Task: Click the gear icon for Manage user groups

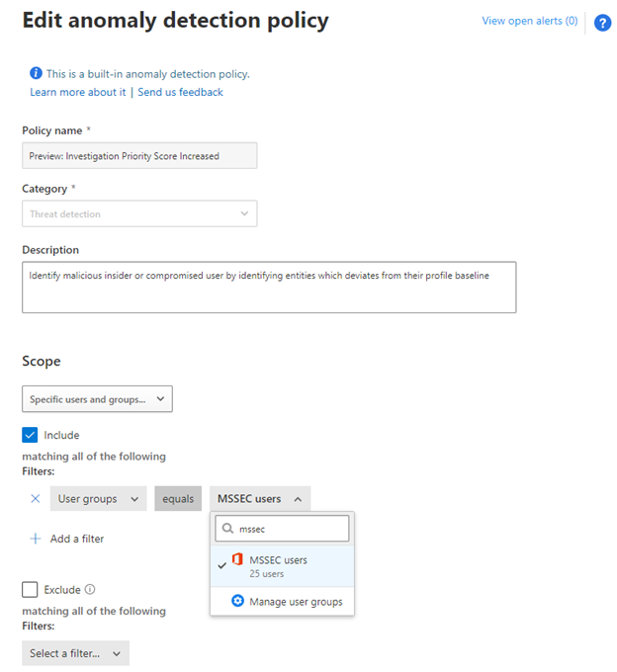Action: point(237,601)
